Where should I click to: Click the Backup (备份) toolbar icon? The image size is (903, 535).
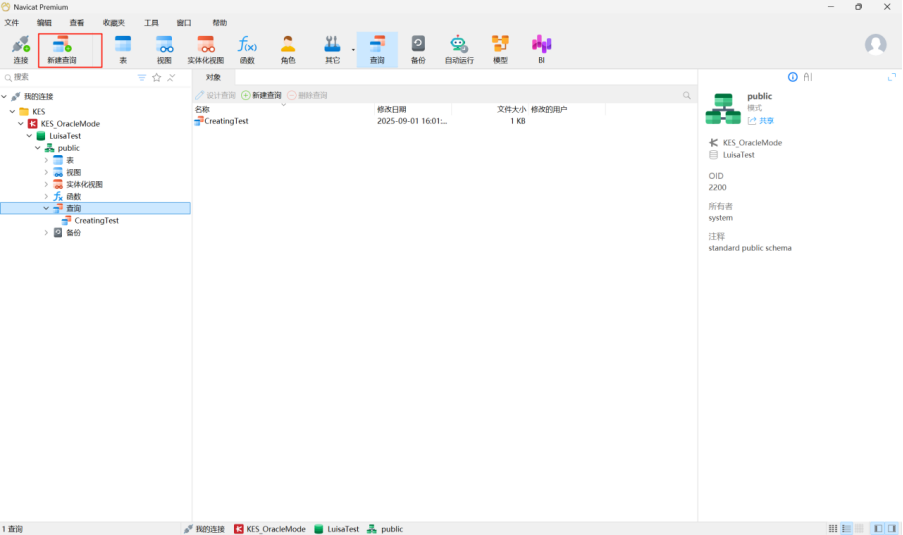(x=418, y=48)
